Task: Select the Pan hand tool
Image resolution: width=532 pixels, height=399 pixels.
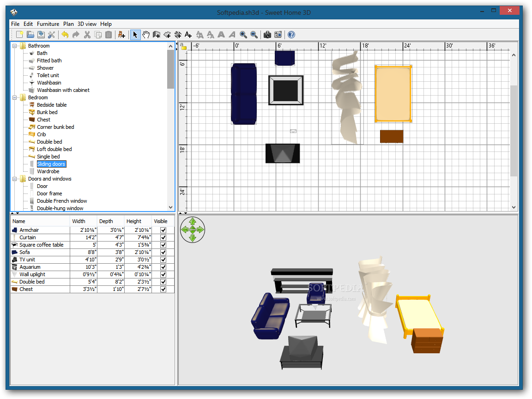Action: [146, 35]
